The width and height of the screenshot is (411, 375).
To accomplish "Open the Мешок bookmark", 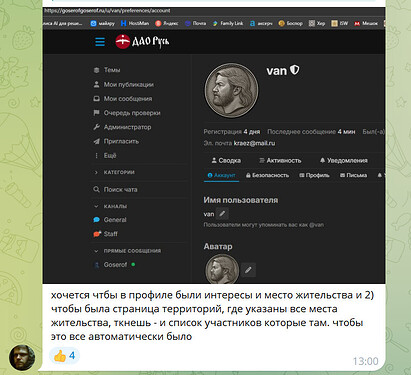I will pyautogui.click(x=366, y=23).
